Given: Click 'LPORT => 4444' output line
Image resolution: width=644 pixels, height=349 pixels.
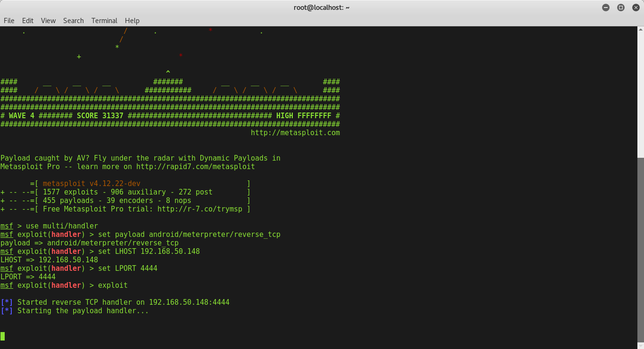Looking at the screenshot, I should [28, 277].
